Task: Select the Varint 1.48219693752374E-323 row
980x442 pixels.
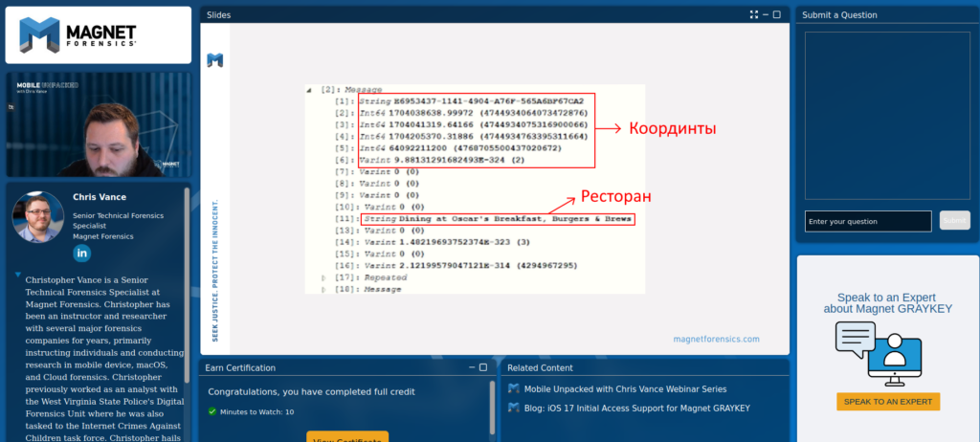Action: point(433,242)
